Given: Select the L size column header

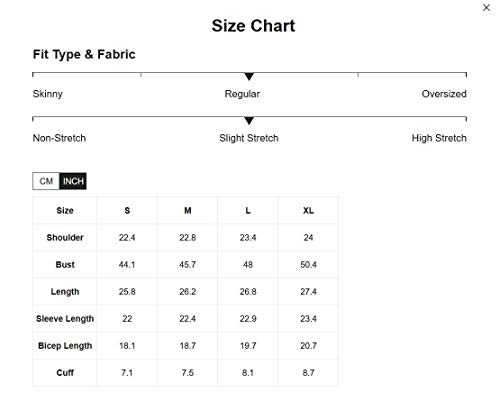Looking at the screenshot, I should tap(248, 211).
